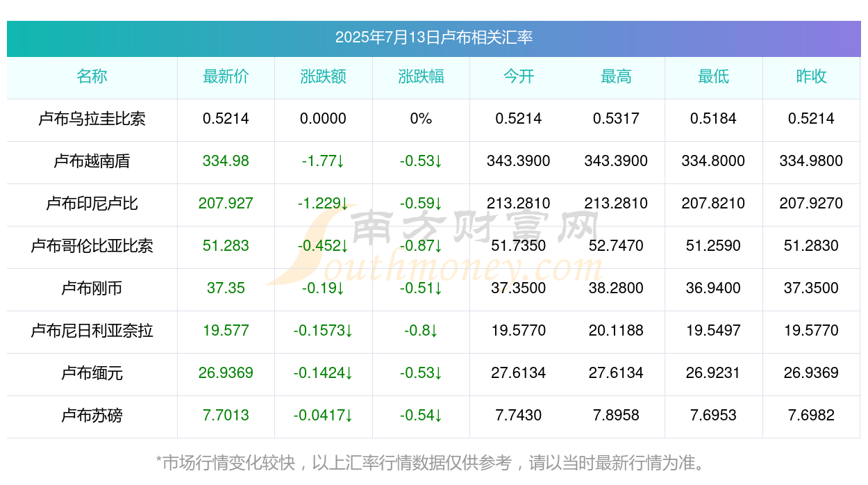Viewport: 868px width, 485px height.
Task: Click latest price 19.577 for 尼日利亚奈拉
Action: 226,331
